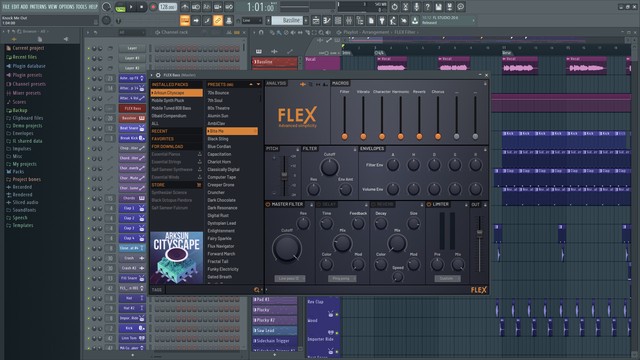Open the Low pass filter type dropdown
The image size is (640, 360).
(289, 279)
